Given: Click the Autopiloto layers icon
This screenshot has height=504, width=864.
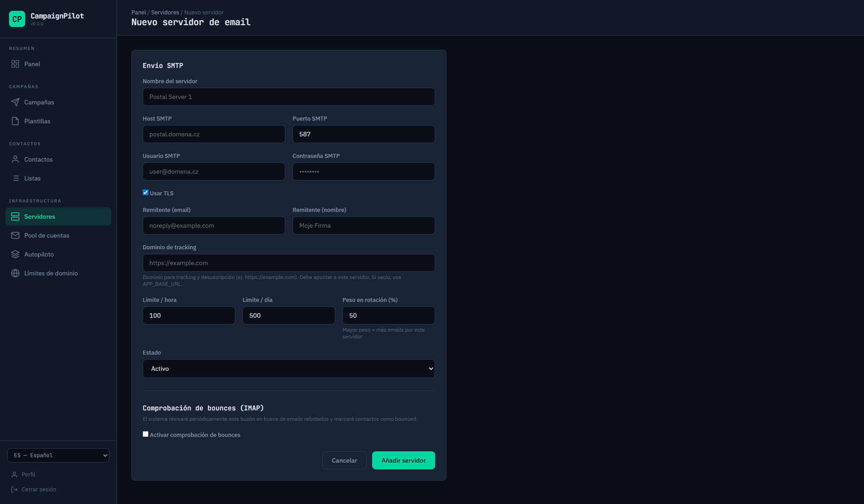Looking at the screenshot, I should click(15, 254).
